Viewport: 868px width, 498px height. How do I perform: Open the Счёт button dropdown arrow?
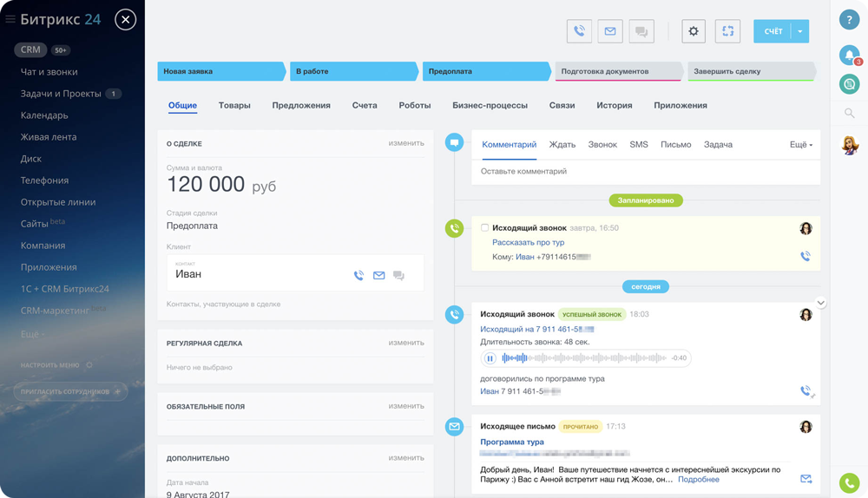(x=800, y=31)
